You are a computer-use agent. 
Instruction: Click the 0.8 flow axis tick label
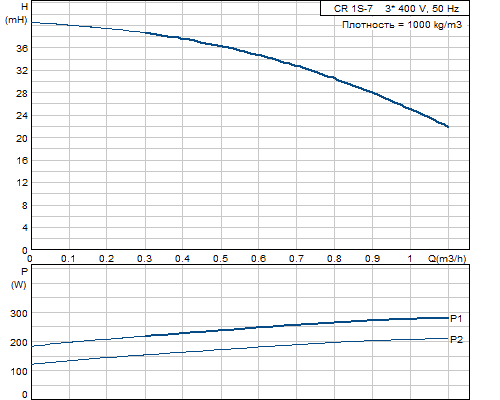point(334,259)
